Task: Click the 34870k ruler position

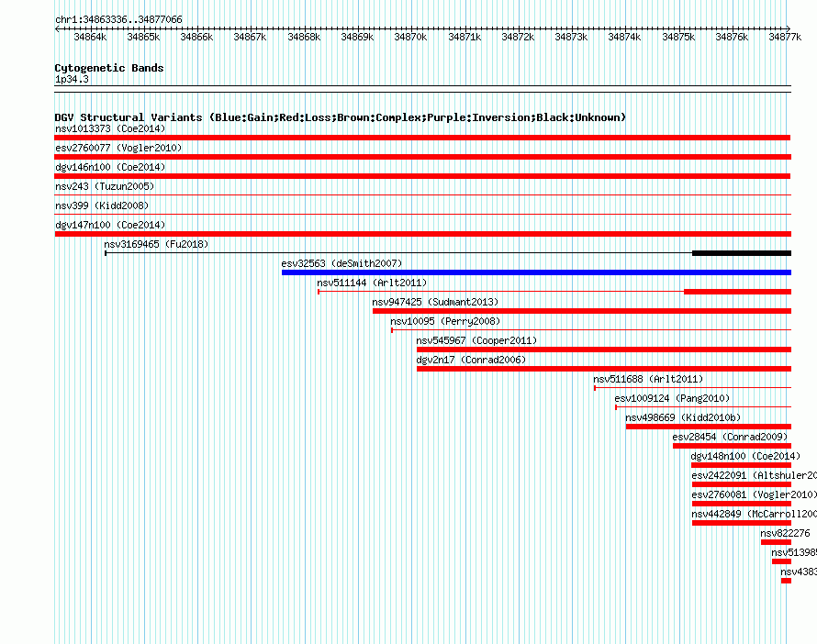Action: click(410, 37)
